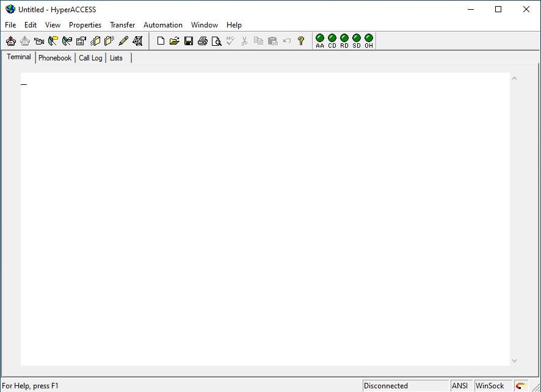
Task: Click the Connect telephone icon
Action: point(11,41)
